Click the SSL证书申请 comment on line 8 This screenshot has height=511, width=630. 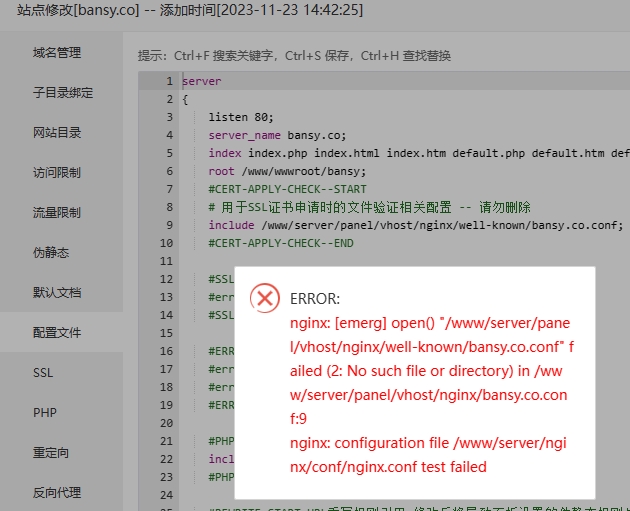(369, 207)
